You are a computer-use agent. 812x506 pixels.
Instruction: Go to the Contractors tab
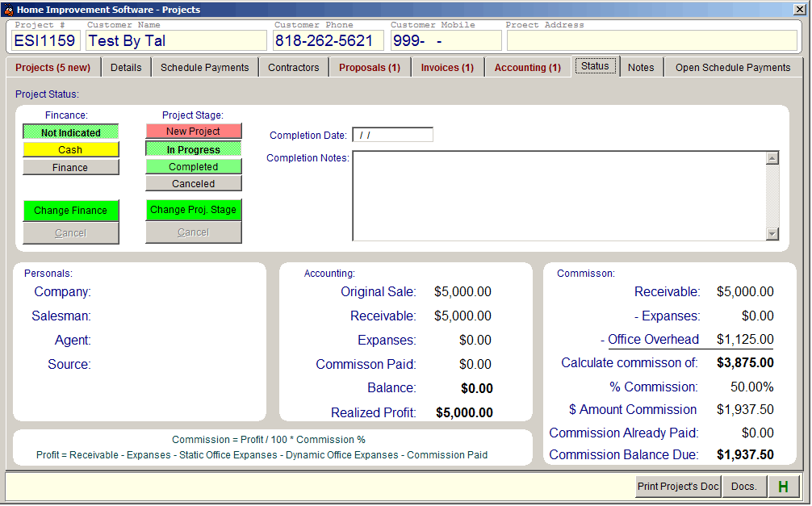click(x=294, y=67)
